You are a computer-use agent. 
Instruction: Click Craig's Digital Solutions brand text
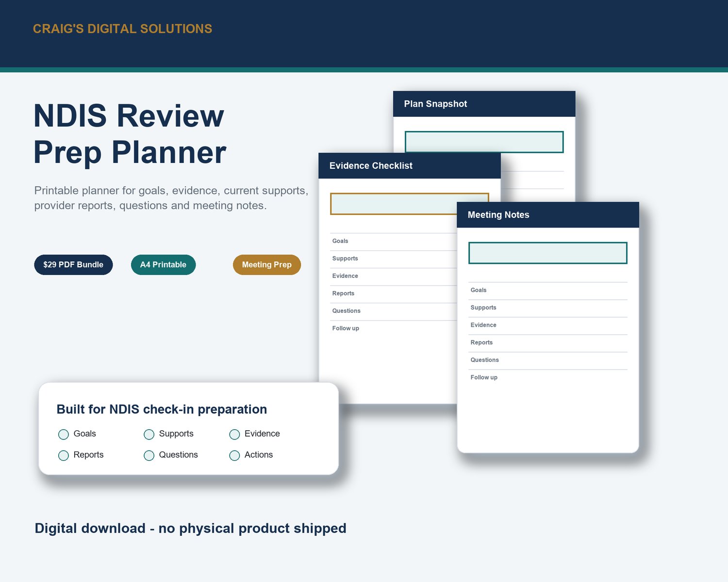point(122,29)
